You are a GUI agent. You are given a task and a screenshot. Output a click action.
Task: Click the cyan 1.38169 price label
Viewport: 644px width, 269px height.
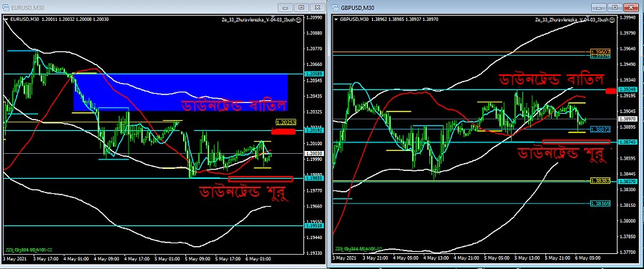click(x=600, y=203)
